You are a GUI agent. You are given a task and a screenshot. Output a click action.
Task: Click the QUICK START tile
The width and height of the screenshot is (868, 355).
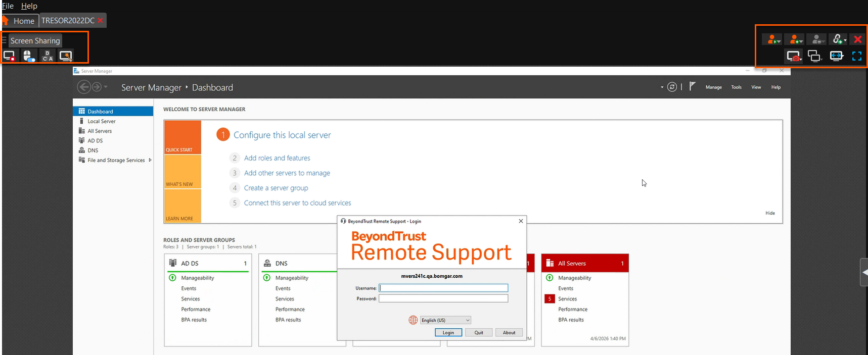182,137
